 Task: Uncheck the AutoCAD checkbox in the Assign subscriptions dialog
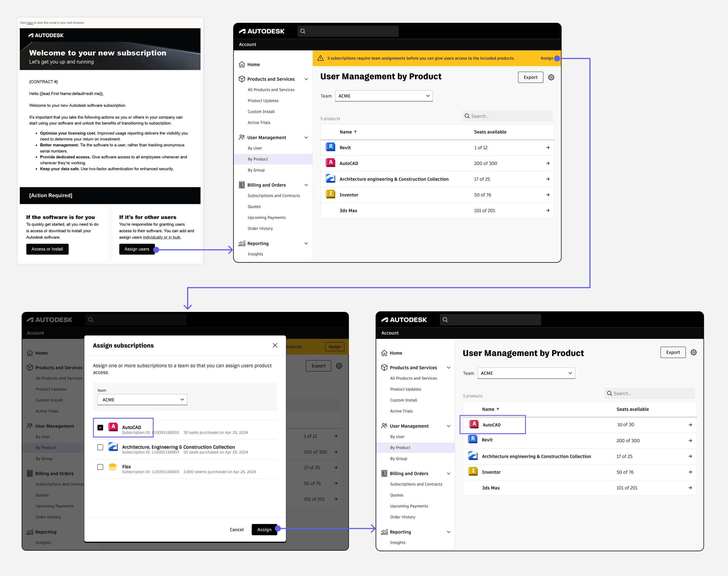coord(100,427)
